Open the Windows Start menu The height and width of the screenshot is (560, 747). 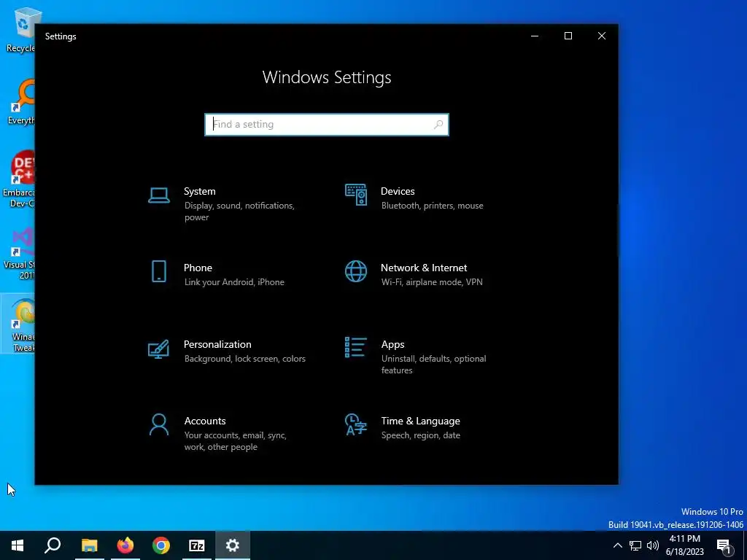[x=18, y=545]
